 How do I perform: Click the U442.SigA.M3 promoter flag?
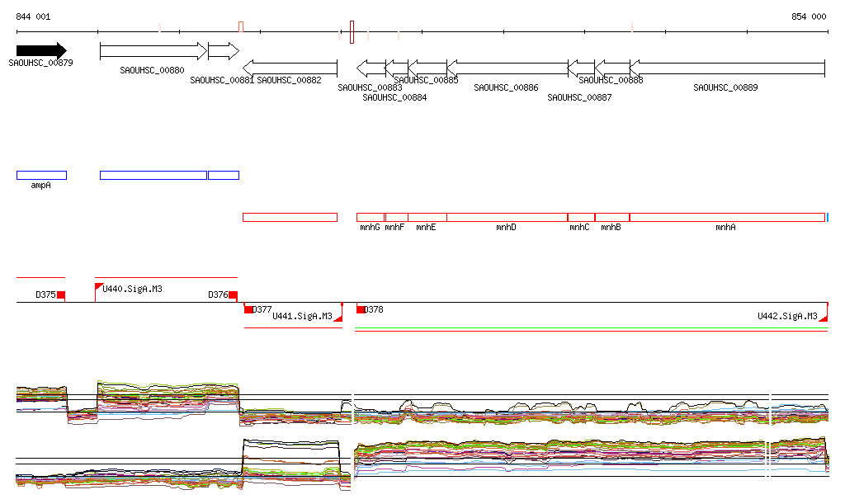coord(824,317)
